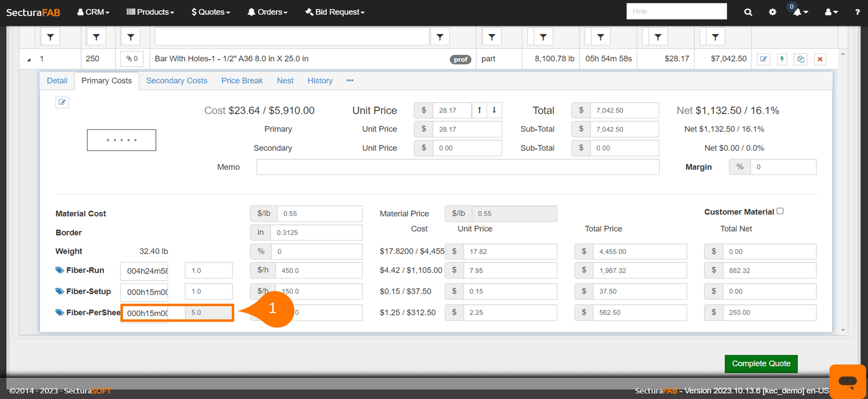Click the duplicate line item icon

tap(800, 59)
